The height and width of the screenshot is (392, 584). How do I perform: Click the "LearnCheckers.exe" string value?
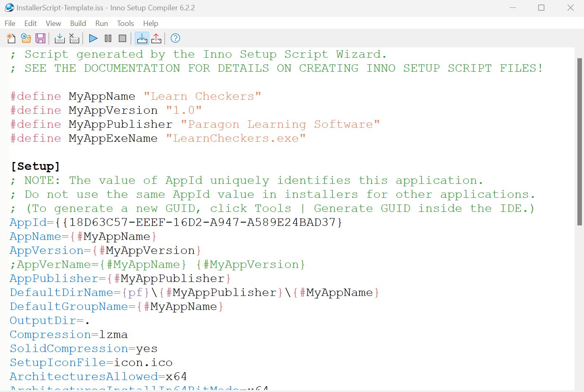click(x=236, y=138)
